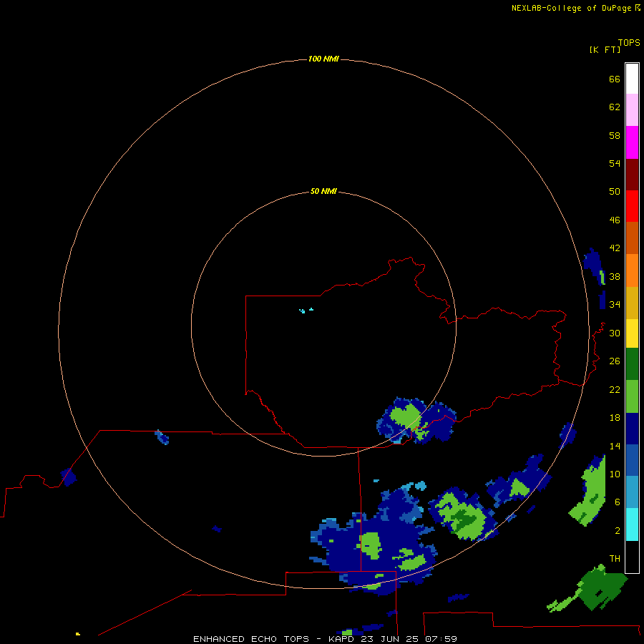Click the white swatch in the tops legend

pyautogui.click(x=632, y=79)
